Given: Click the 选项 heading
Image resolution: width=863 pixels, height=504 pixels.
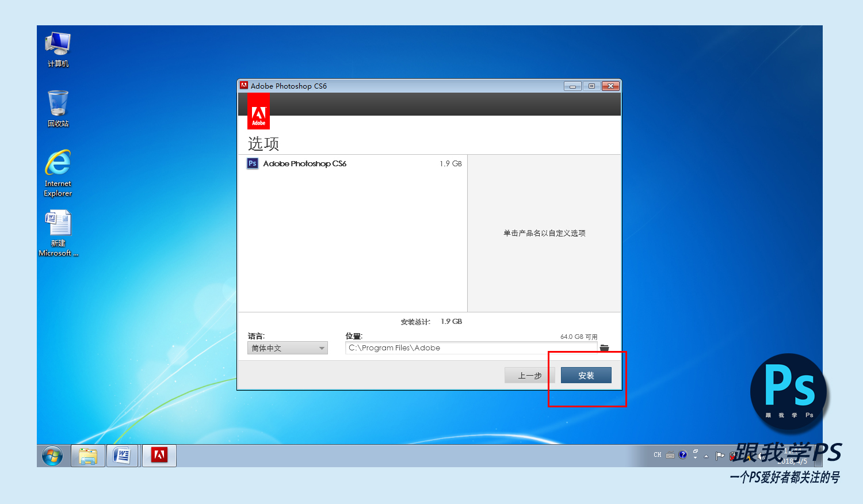Looking at the screenshot, I should (264, 143).
